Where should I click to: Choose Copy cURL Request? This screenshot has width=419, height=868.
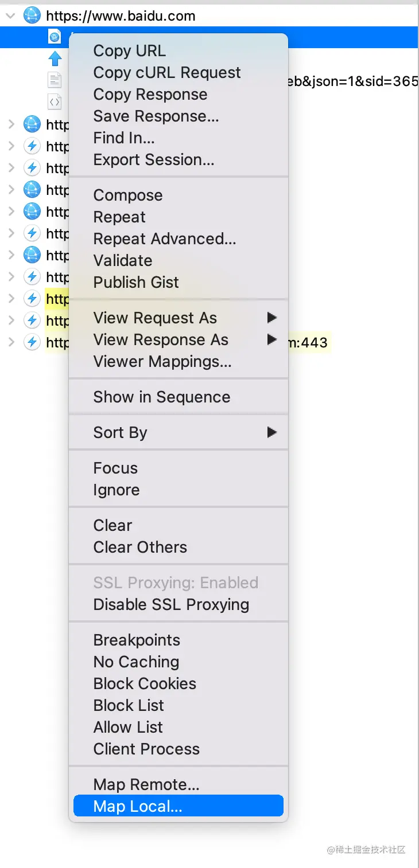[167, 73]
